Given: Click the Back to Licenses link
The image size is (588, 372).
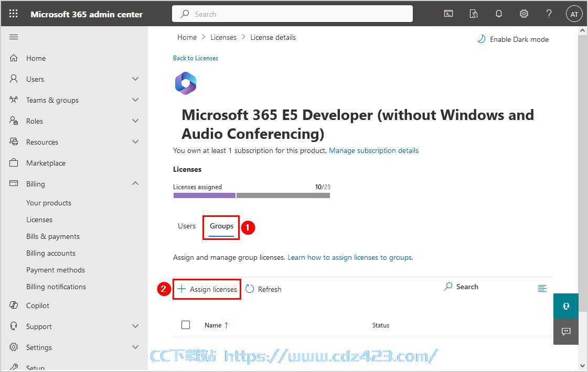Looking at the screenshot, I should point(195,58).
